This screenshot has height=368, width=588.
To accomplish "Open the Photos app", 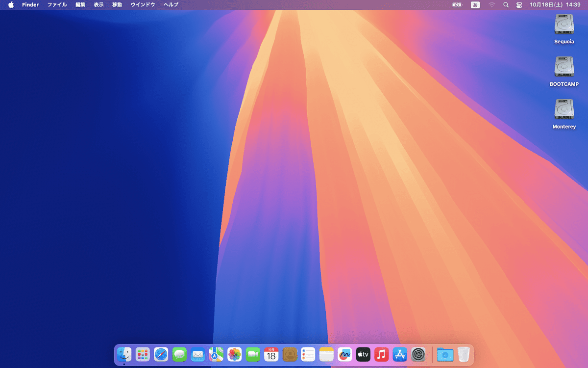I will 235,354.
